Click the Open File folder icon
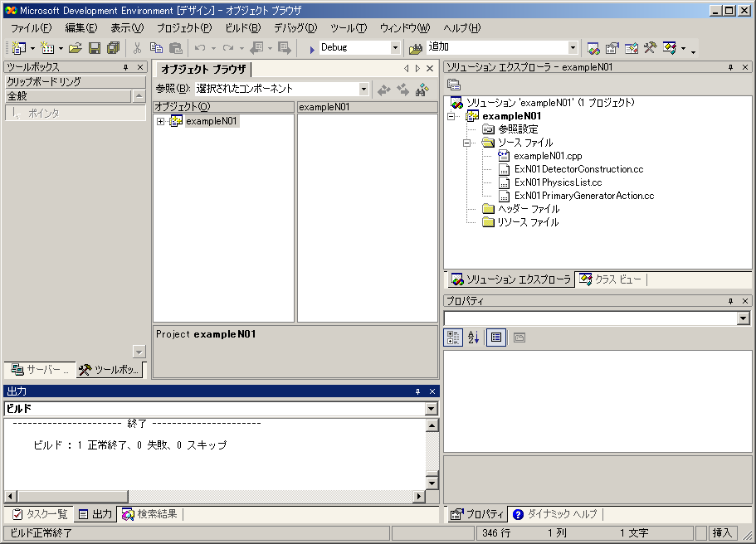This screenshot has width=756, height=544. (76, 48)
